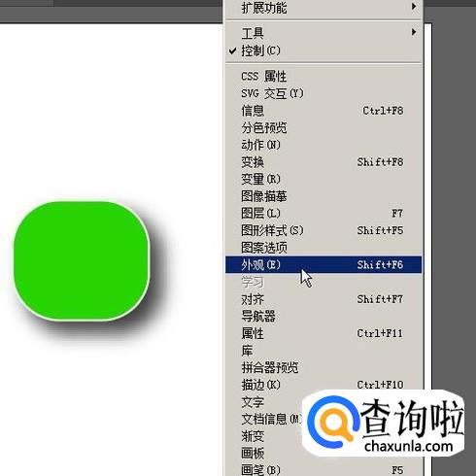The height and width of the screenshot is (476, 476).
Task: Open 图像描摹 image trace panel
Action: 323,196
